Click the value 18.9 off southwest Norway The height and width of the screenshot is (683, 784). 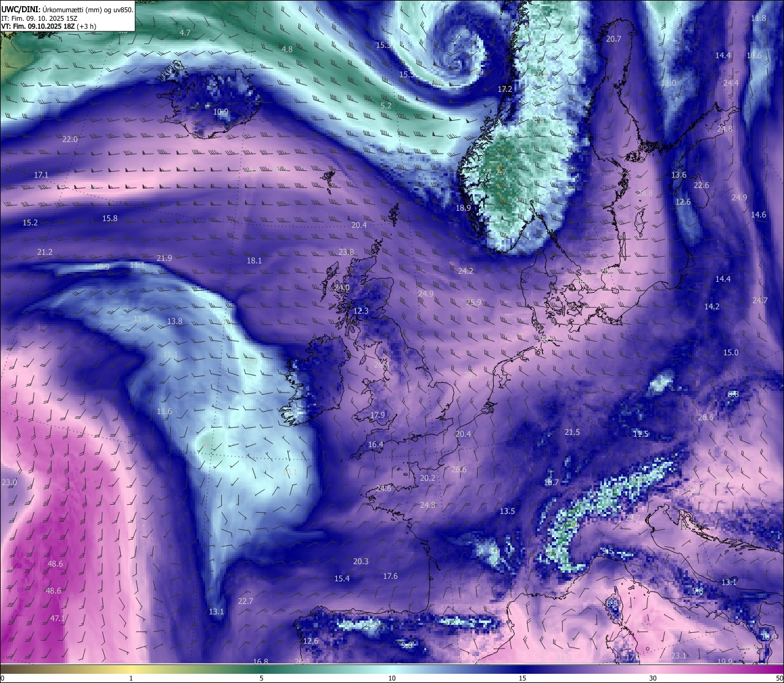(463, 208)
